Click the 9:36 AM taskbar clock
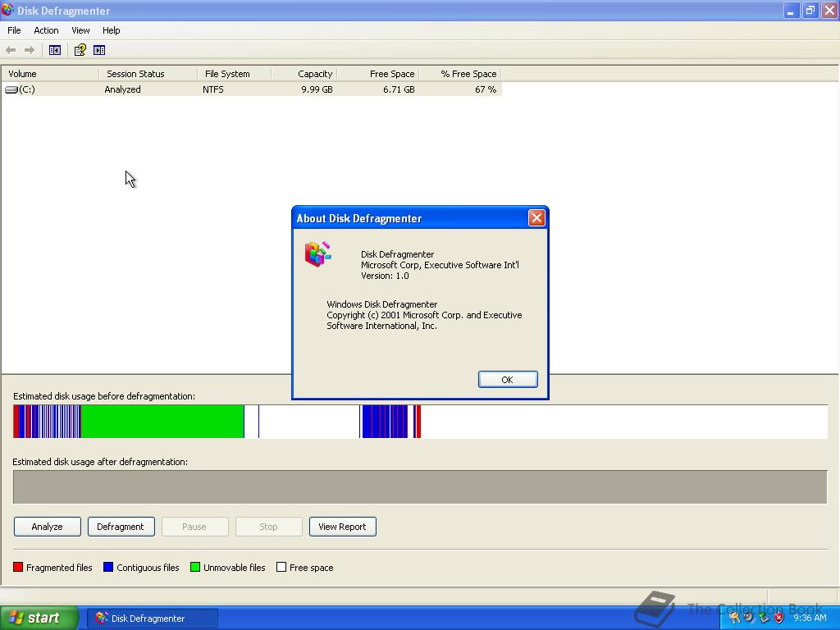This screenshot has width=840, height=630. (810, 618)
